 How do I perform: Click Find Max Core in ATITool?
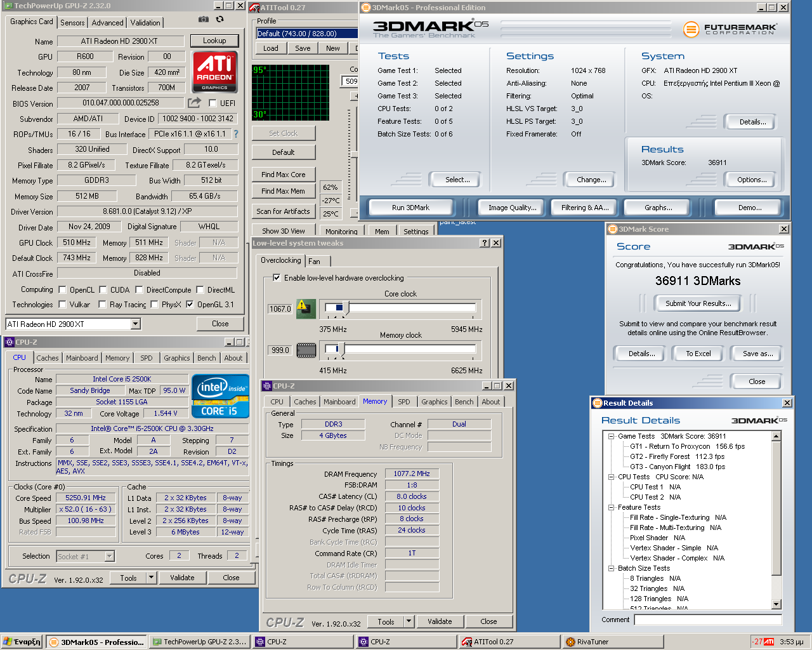(x=283, y=175)
